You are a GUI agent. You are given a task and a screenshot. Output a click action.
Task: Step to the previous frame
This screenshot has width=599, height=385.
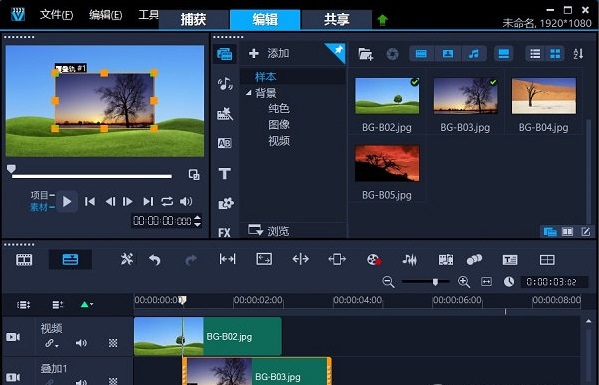click(x=110, y=201)
